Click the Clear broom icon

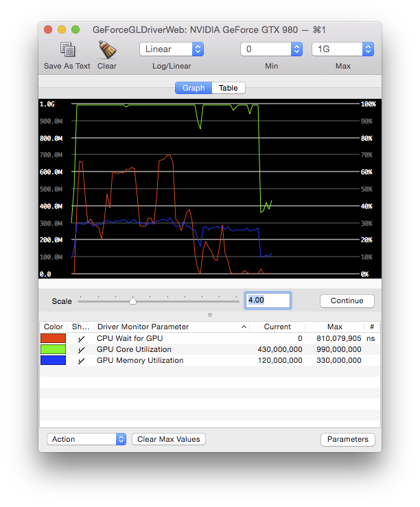point(107,49)
